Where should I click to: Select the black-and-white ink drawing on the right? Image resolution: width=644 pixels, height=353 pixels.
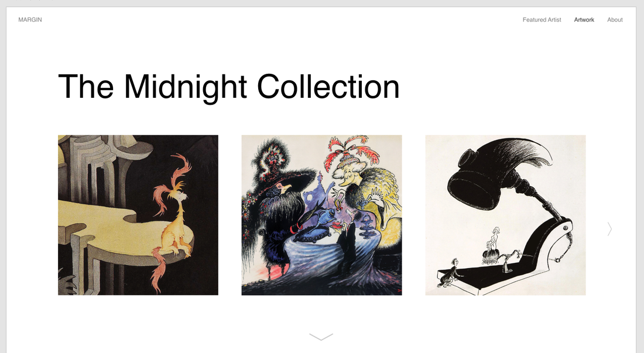[505, 215]
